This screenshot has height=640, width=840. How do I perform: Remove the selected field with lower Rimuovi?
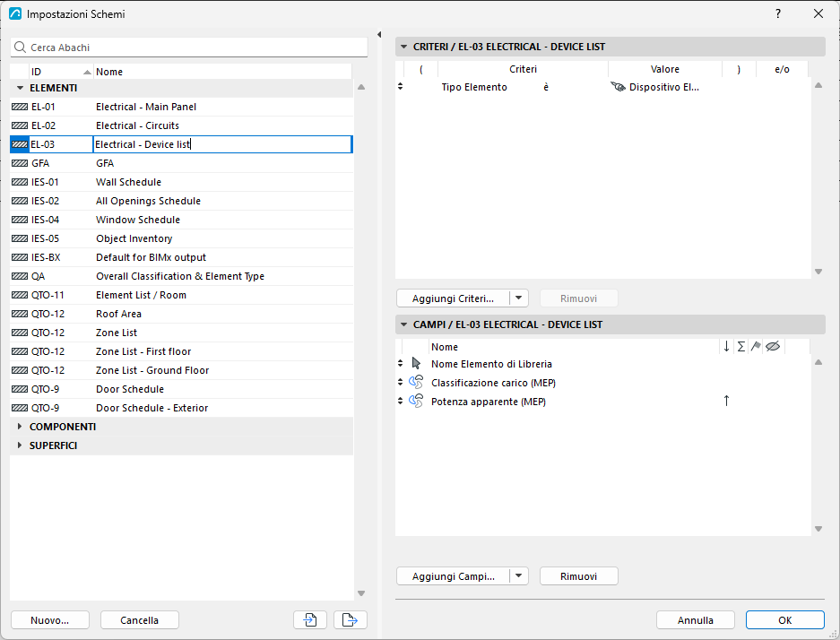tap(578, 576)
